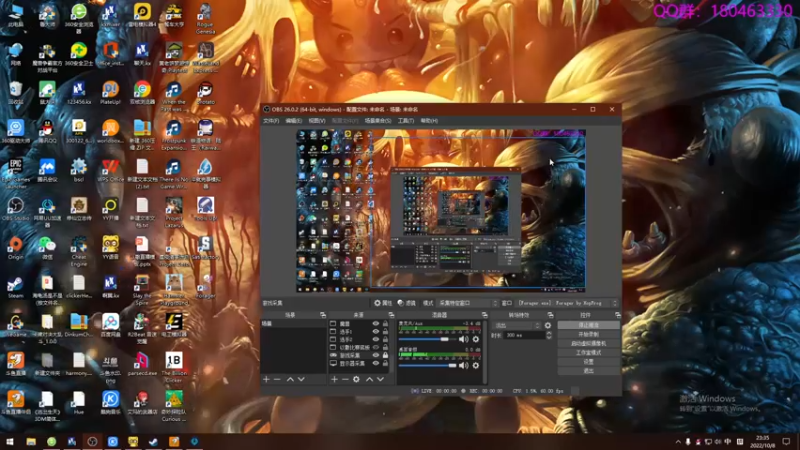This screenshot has width=800, height=450.
Task: Remove the selected scene with the minus icon
Action: 277,380
